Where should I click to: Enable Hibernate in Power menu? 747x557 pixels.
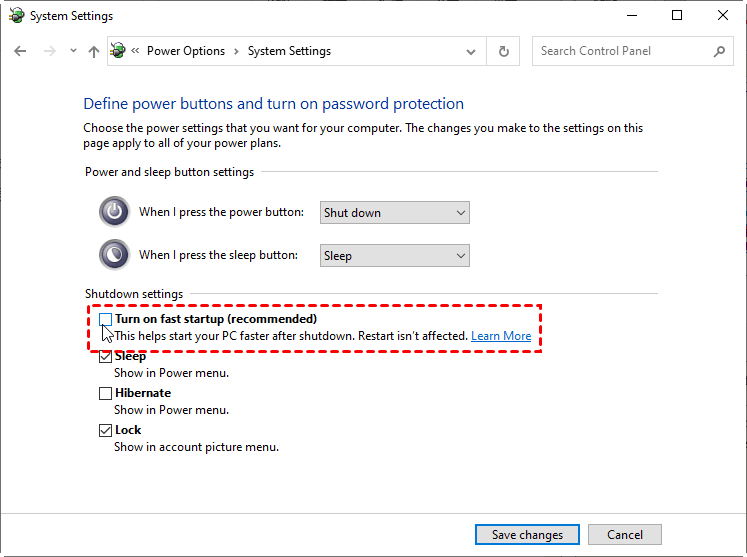(x=106, y=394)
